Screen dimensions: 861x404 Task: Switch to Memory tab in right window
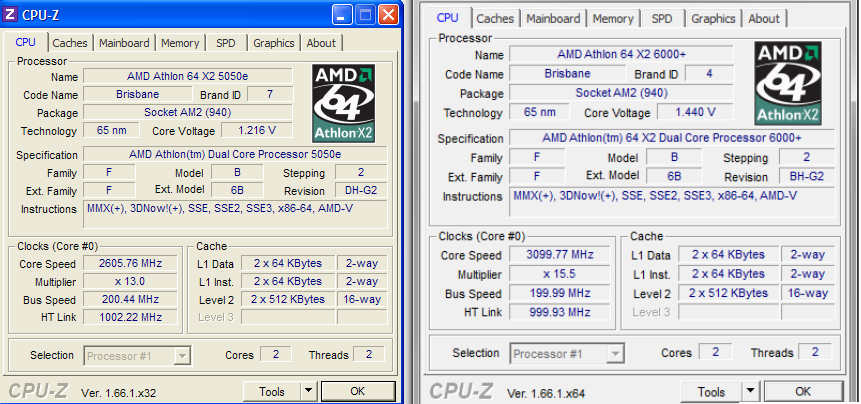tap(613, 19)
